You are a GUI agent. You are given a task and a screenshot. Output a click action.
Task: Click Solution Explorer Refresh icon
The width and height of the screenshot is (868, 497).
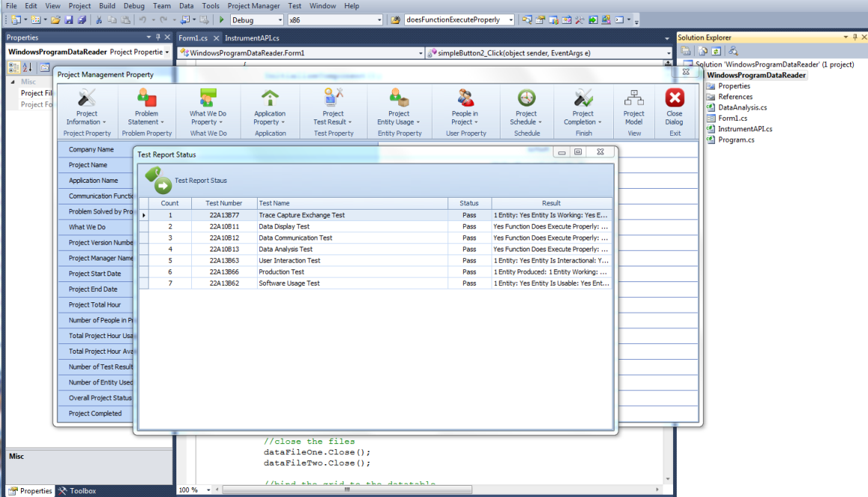(716, 51)
